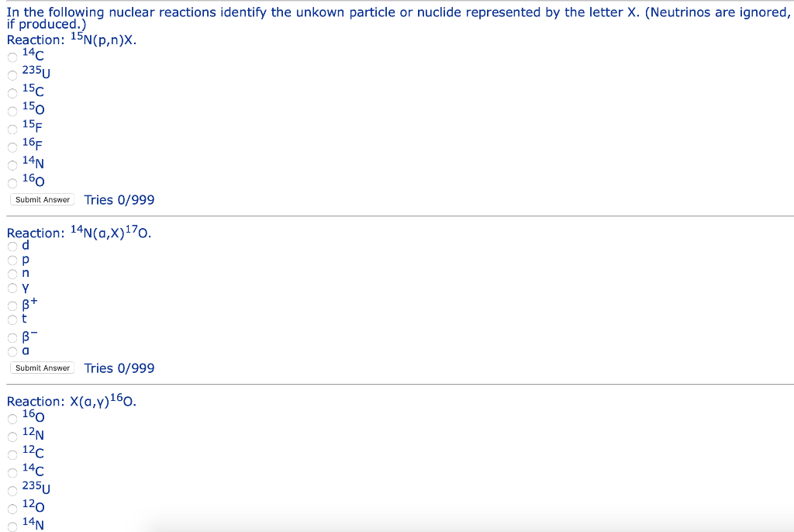Image resolution: width=794 pixels, height=532 pixels.
Task: Select the beta-minus answer
Action: click(12, 337)
